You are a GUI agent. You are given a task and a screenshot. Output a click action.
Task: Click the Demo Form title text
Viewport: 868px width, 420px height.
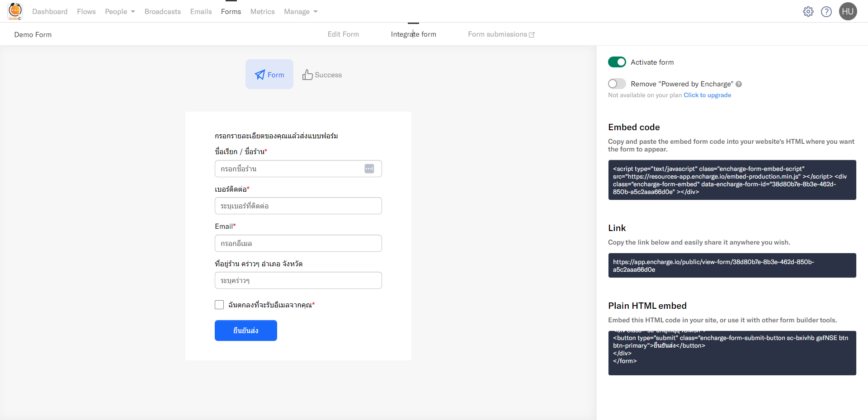click(33, 35)
